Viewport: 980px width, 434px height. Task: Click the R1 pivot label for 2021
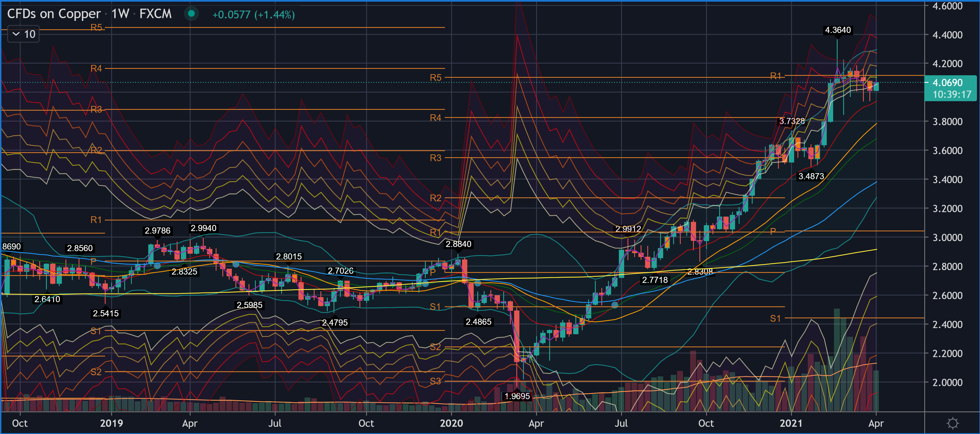pos(775,76)
